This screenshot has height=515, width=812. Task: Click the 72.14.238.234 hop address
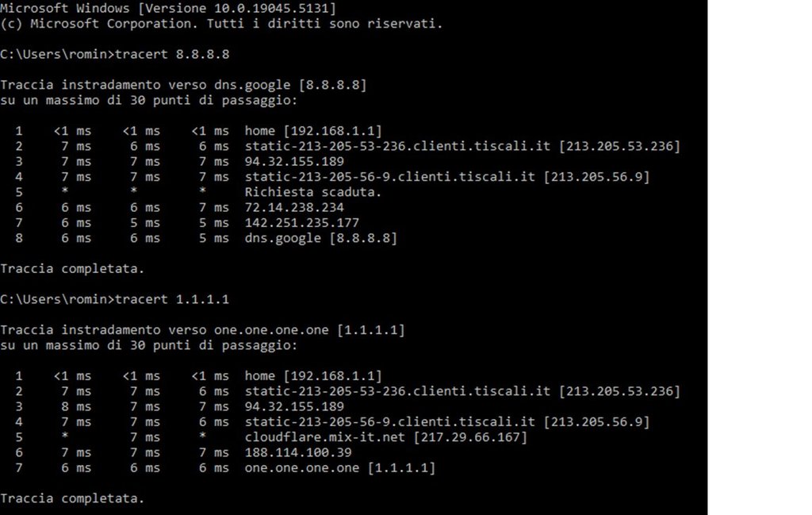294,208
